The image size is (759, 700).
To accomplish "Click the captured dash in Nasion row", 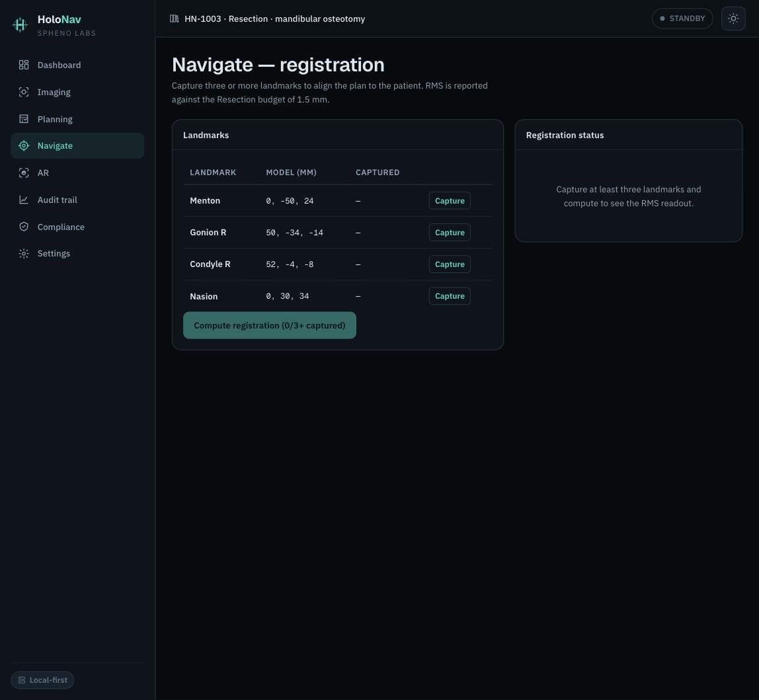I will point(358,296).
